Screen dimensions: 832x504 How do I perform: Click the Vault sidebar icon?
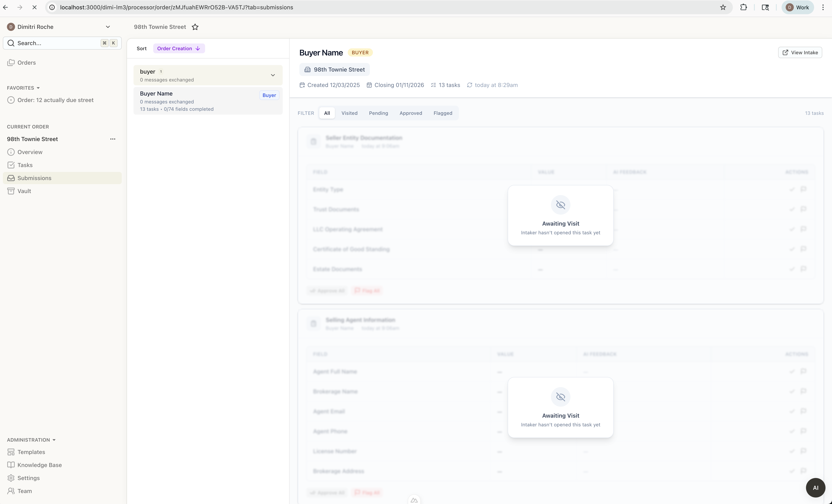point(11,191)
